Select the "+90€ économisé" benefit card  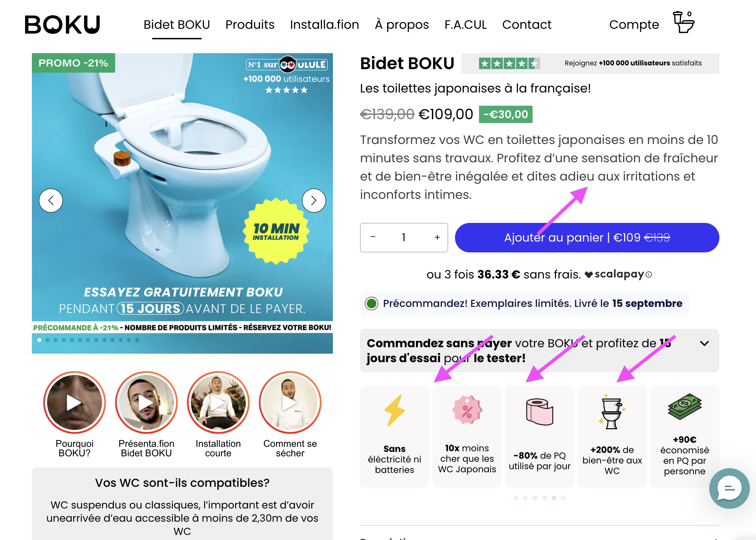click(684, 437)
